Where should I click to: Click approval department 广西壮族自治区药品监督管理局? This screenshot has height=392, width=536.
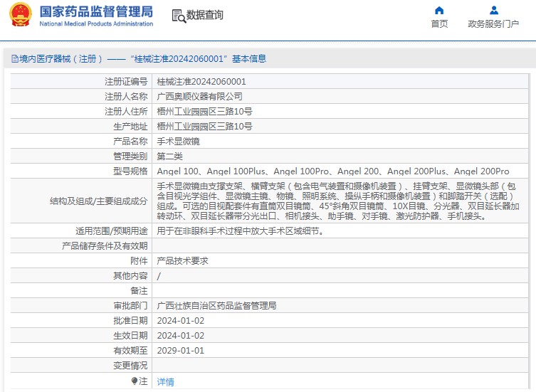tap(216, 306)
